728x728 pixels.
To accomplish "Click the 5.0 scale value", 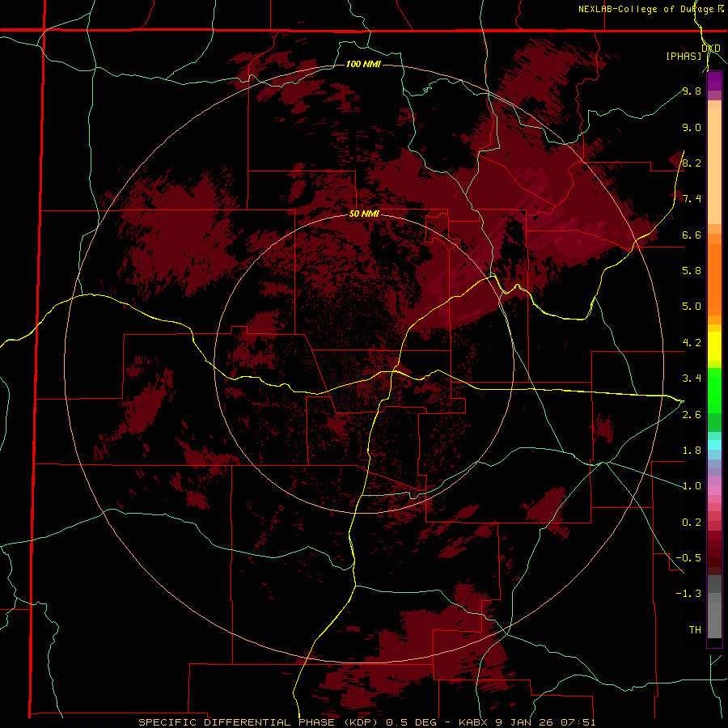I will pyautogui.click(x=692, y=307).
